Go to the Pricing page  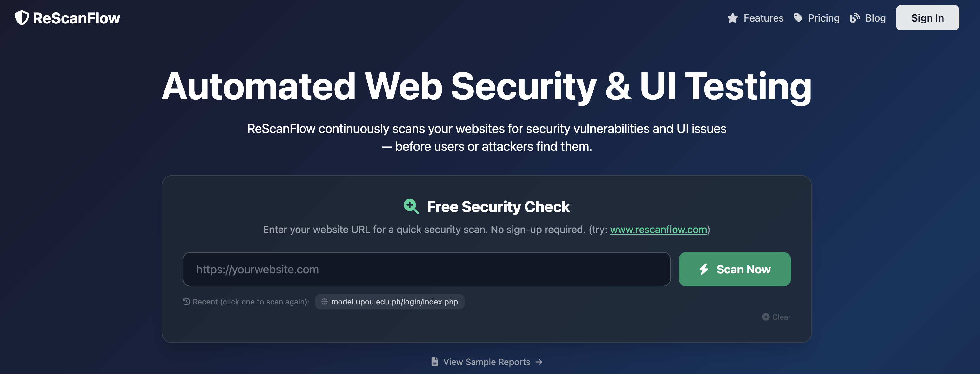click(823, 18)
